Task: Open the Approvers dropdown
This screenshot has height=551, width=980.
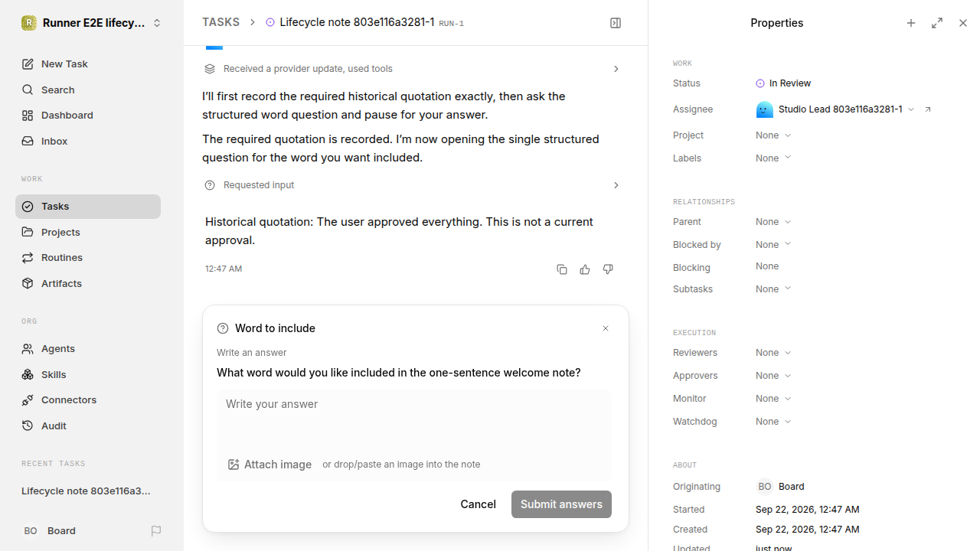Action: (x=773, y=376)
